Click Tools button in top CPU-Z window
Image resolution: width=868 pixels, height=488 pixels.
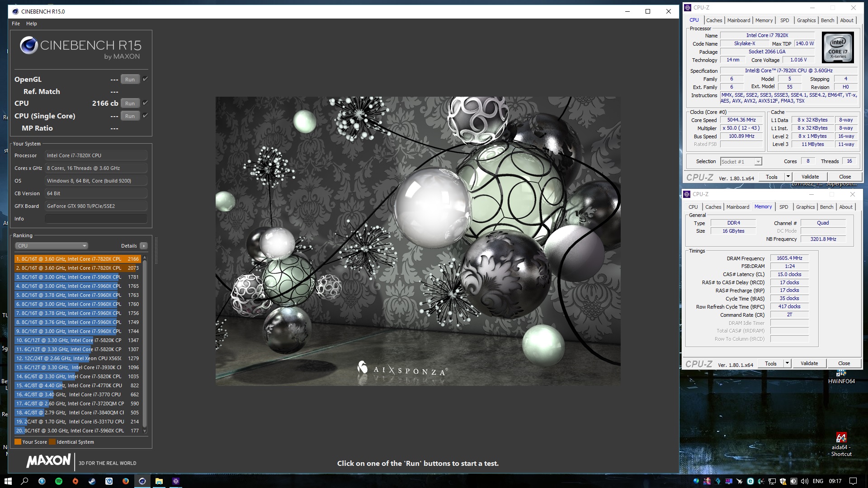pos(771,177)
